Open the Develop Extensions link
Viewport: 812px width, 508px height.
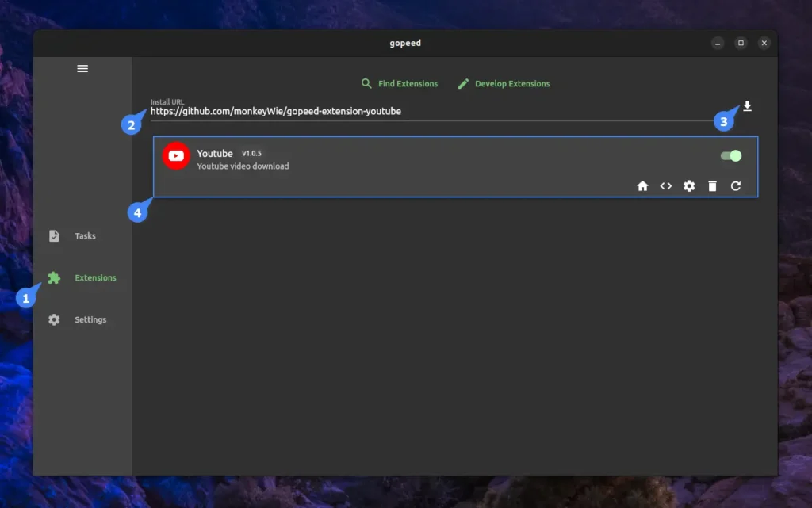click(x=512, y=83)
